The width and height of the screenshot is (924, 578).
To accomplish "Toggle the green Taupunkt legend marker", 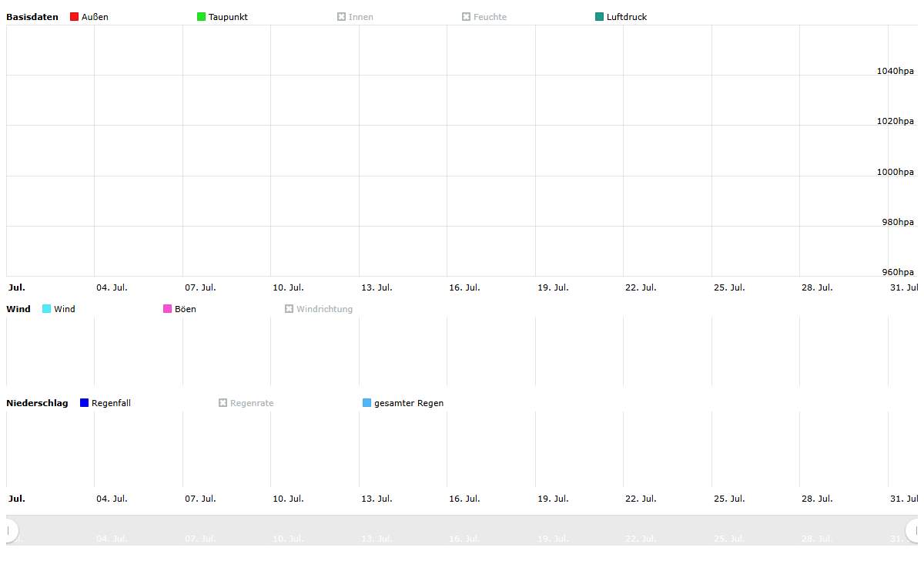I will click(201, 17).
